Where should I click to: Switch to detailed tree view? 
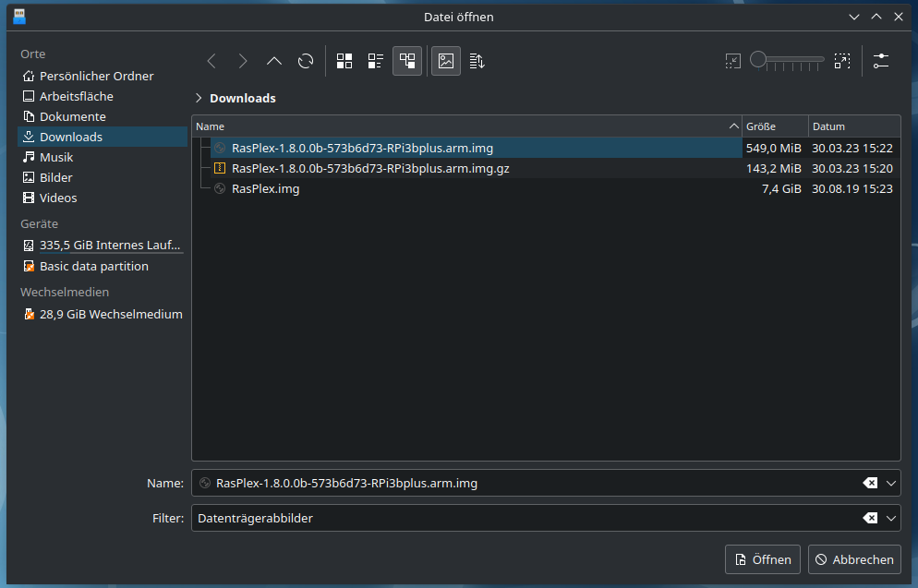pyautogui.click(x=407, y=61)
